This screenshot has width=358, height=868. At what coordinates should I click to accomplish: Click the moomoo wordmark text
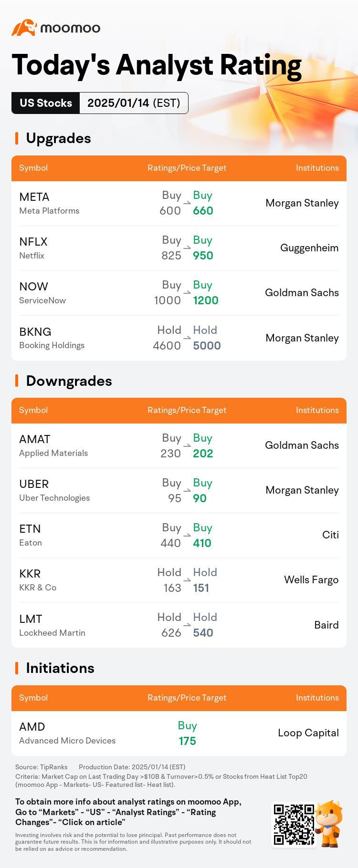[x=71, y=28]
